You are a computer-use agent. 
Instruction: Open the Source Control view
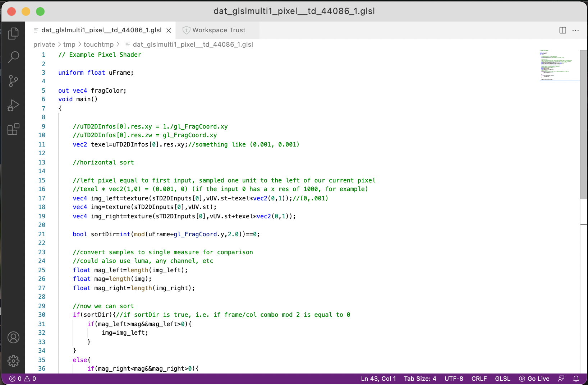pyautogui.click(x=13, y=81)
